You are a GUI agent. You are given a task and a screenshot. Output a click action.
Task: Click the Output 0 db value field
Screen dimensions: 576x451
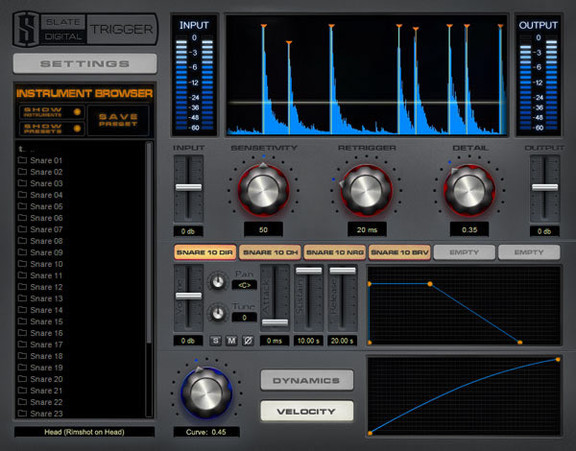coord(544,231)
